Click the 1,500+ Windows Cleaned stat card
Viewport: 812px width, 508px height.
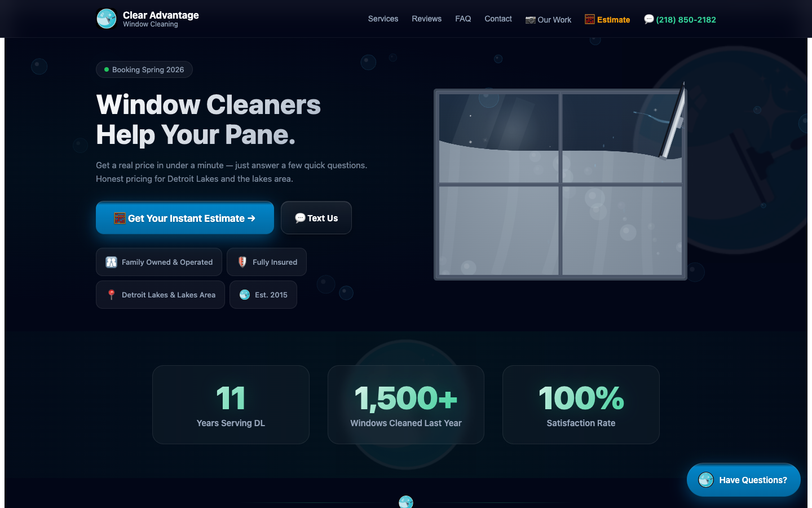coord(405,405)
